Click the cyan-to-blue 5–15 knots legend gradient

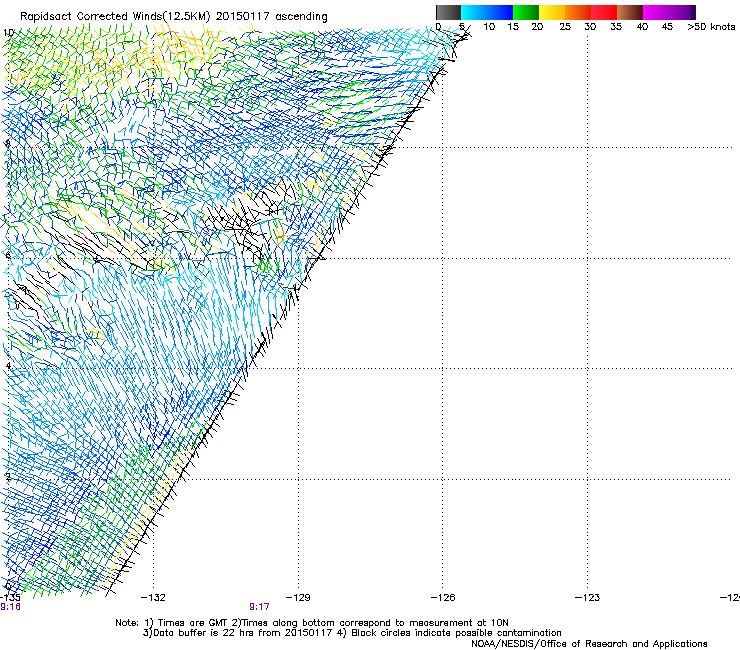coord(487,12)
